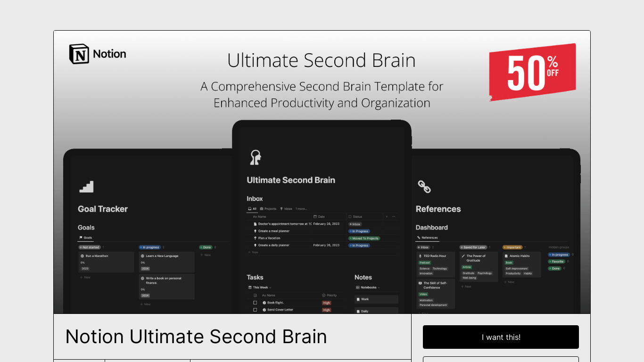Open the Notebooks view dropdown
The image size is (644, 362).
(x=368, y=287)
